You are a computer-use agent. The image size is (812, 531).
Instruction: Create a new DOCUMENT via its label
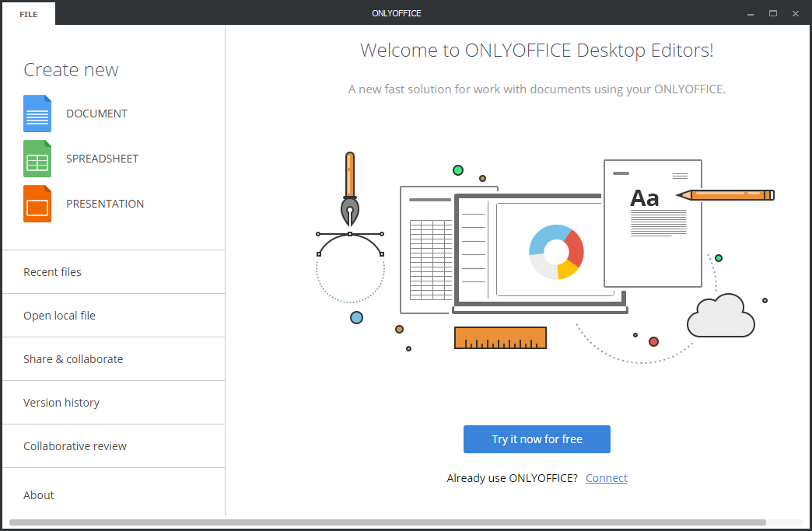click(97, 114)
